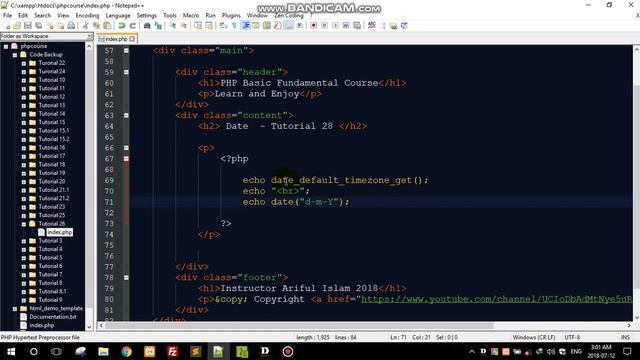Open the Macro menu
This screenshot has width=640, height=360.
click(x=191, y=16)
